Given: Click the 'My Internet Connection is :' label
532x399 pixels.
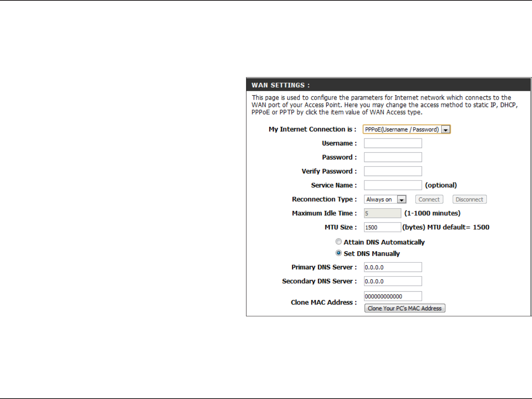Looking at the screenshot, I should [313, 129].
